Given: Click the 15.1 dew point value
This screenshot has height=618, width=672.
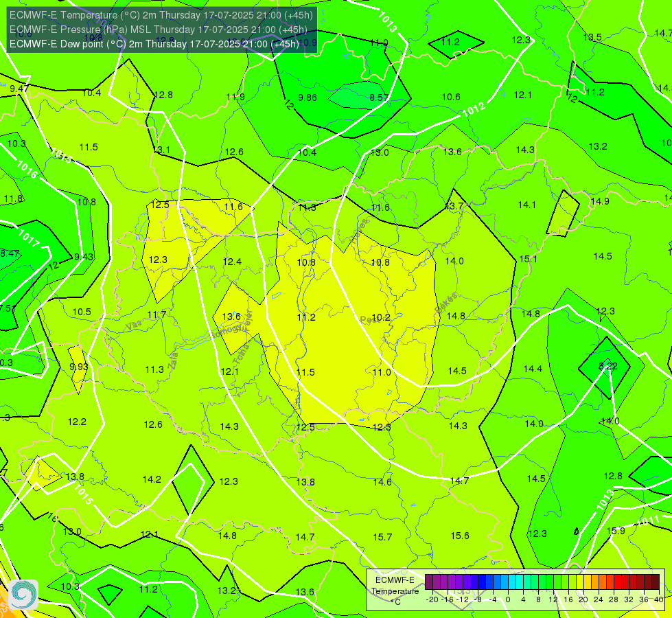Looking at the screenshot, I should coord(528,260).
